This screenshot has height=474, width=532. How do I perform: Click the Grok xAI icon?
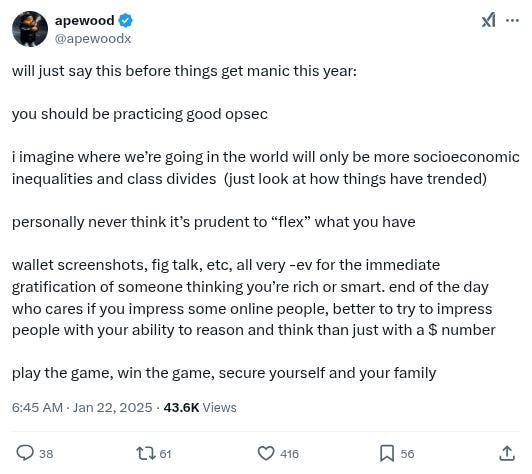coord(488,20)
